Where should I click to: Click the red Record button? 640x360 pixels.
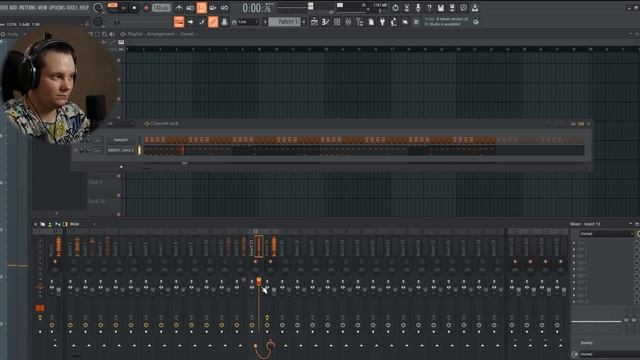coord(146,8)
